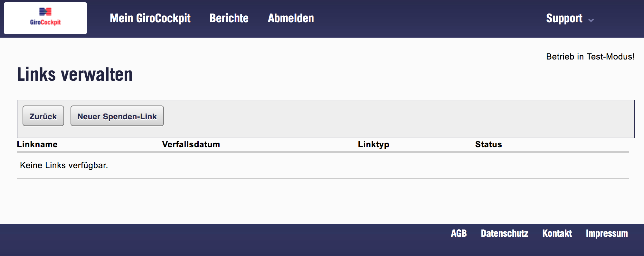Log out via Abmelden
The image size is (644, 256).
pos(291,18)
